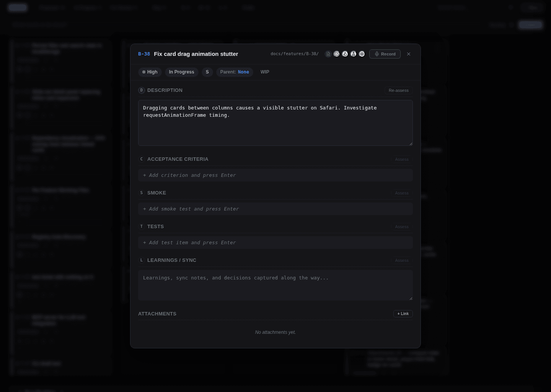The image size is (551, 392).
Task: Click Assess beside Smoke section
Action: tap(402, 193)
